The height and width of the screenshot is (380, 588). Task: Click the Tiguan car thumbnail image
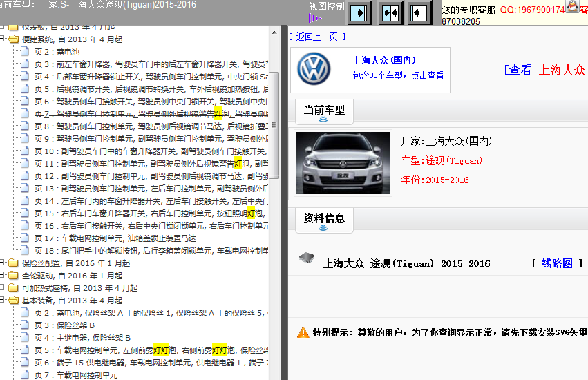coord(343,163)
